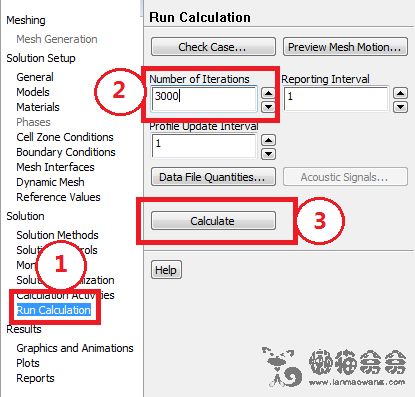
Task: Select Run Calculation in the tree
Action: click(x=54, y=310)
